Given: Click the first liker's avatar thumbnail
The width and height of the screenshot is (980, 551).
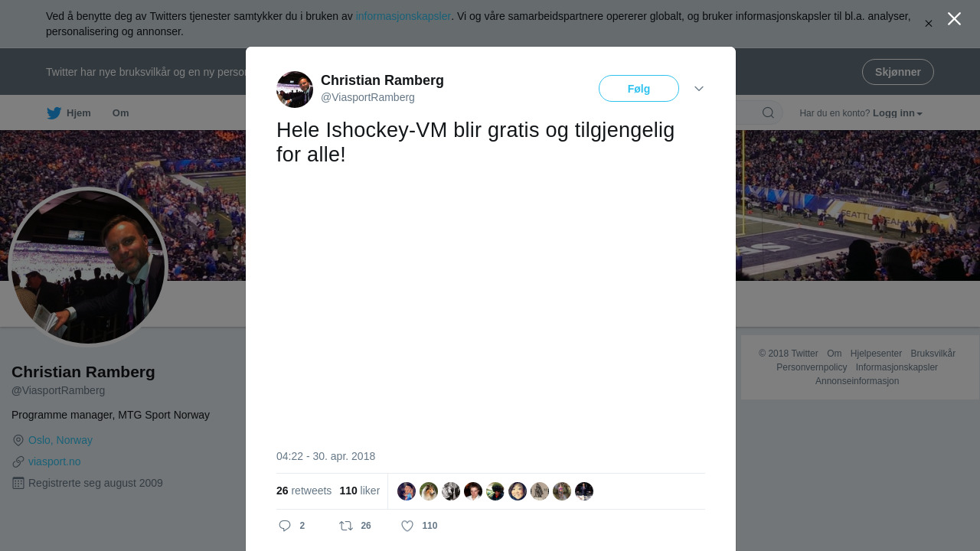Looking at the screenshot, I should (407, 491).
